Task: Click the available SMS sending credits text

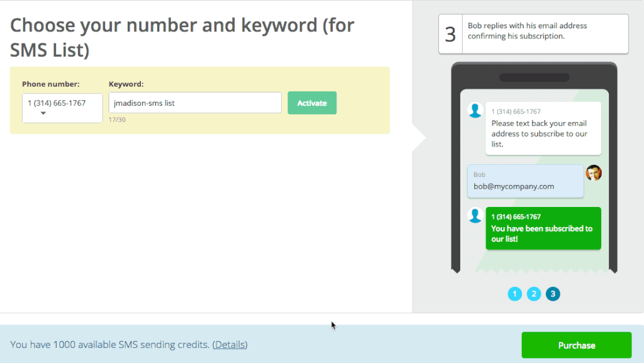Action: click(110, 345)
